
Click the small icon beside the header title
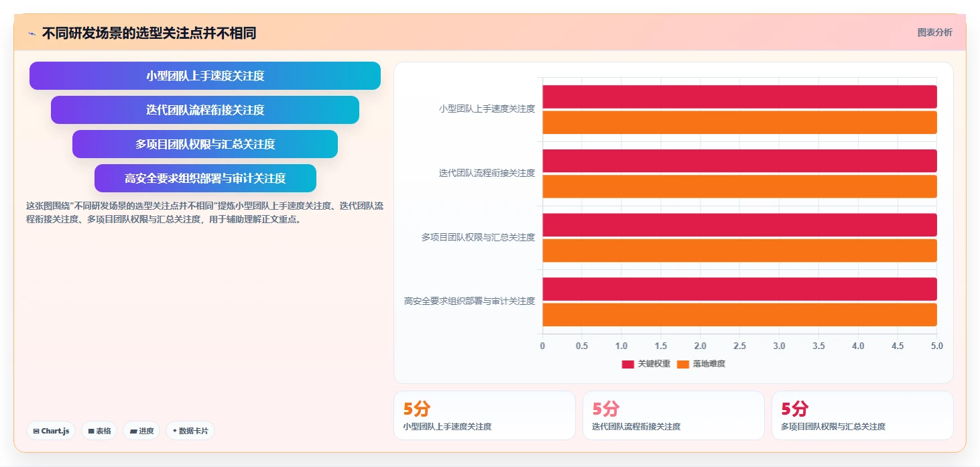point(32,34)
